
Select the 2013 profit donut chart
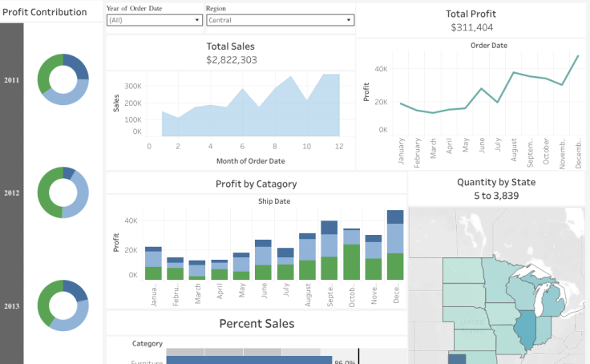tap(63, 305)
